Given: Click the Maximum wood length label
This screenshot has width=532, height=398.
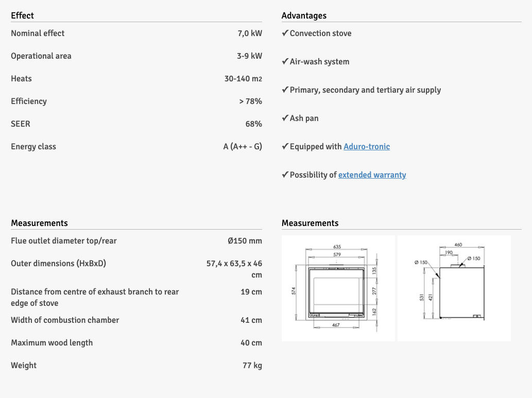Looking at the screenshot, I should [x=52, y=343].
